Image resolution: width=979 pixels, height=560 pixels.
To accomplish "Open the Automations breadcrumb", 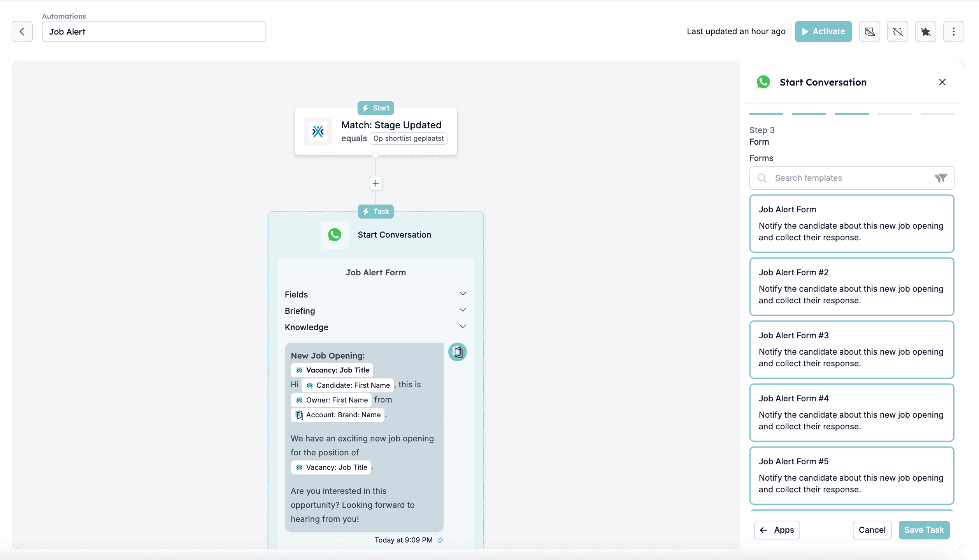I will (x=64, y=16).
